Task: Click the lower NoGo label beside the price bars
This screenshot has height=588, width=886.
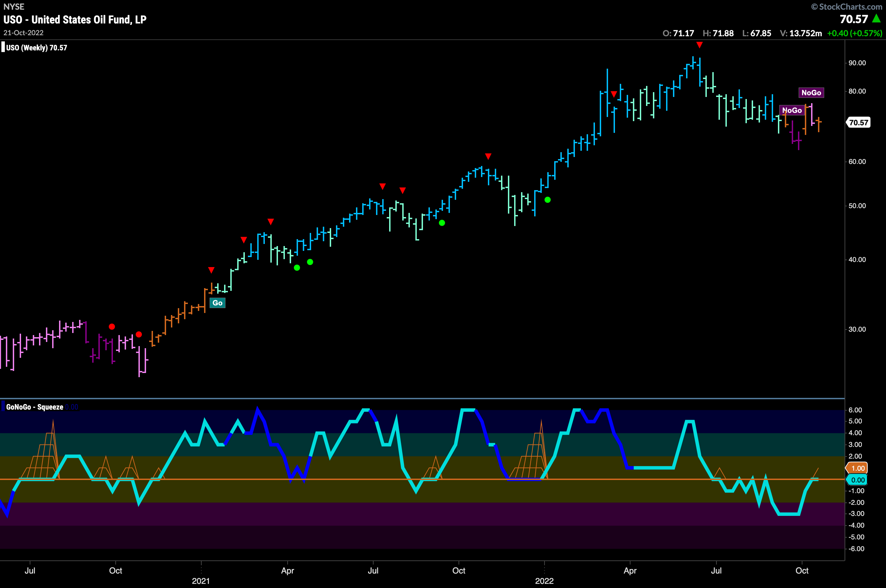Action: click(792, 110)
